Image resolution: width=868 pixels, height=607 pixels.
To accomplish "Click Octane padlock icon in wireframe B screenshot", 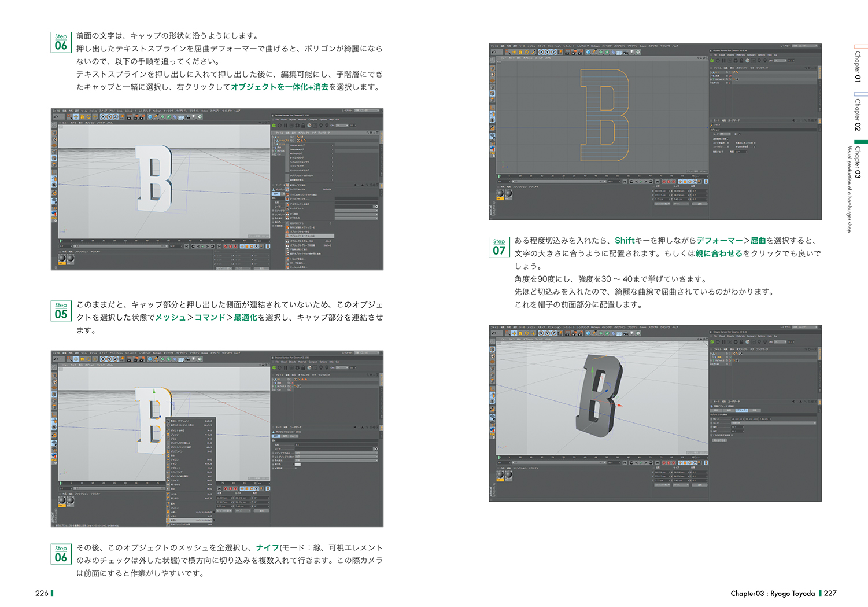I will click(x=741, y=60).
